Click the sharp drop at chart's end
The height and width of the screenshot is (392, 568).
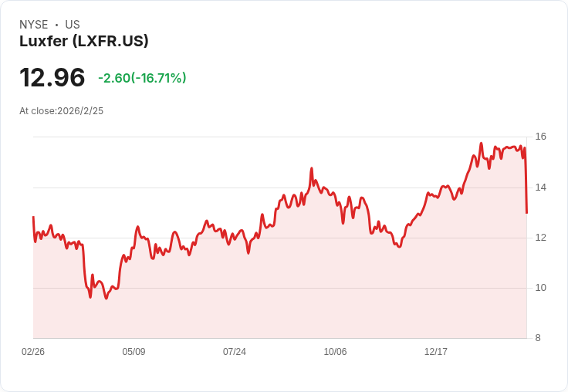[526, 181]
